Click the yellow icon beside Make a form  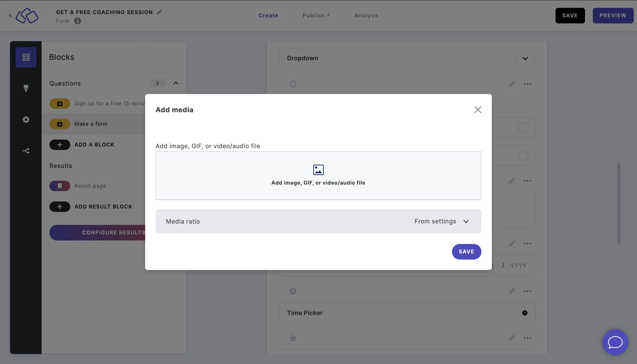pyautogui.click(x=60, y=124)
